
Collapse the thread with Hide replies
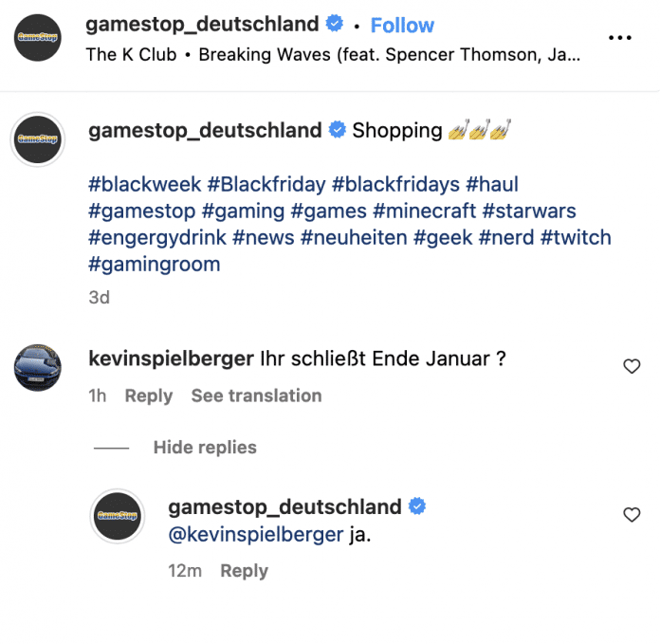tap(205, 448)
